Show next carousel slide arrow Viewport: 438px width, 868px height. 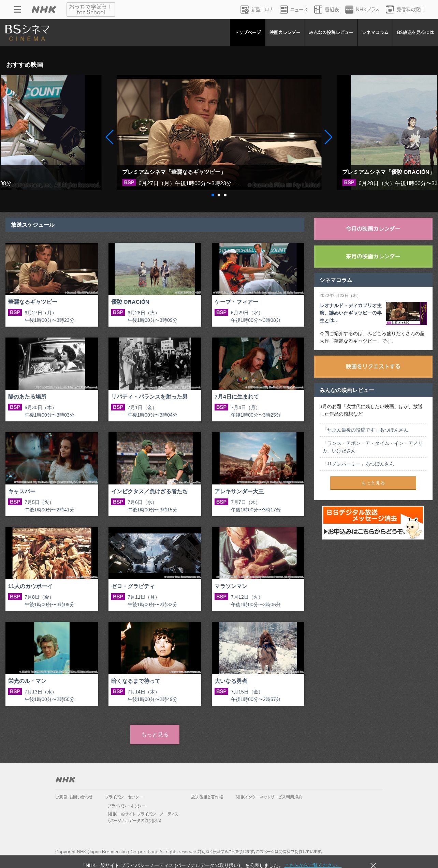[328, 137]
